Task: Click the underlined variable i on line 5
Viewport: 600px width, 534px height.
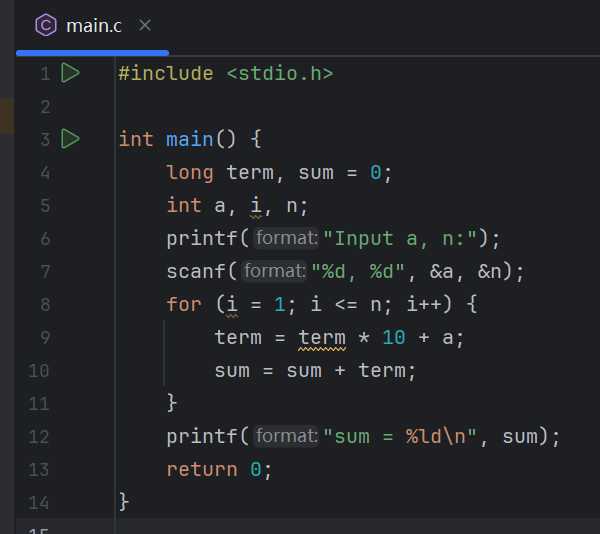Action: [x=255, y=205]
